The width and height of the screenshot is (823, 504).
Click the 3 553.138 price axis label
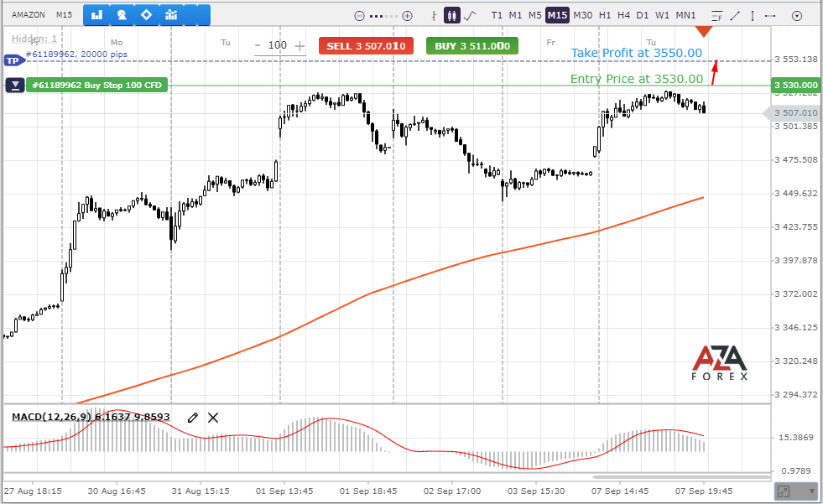(x=796, y=60)
